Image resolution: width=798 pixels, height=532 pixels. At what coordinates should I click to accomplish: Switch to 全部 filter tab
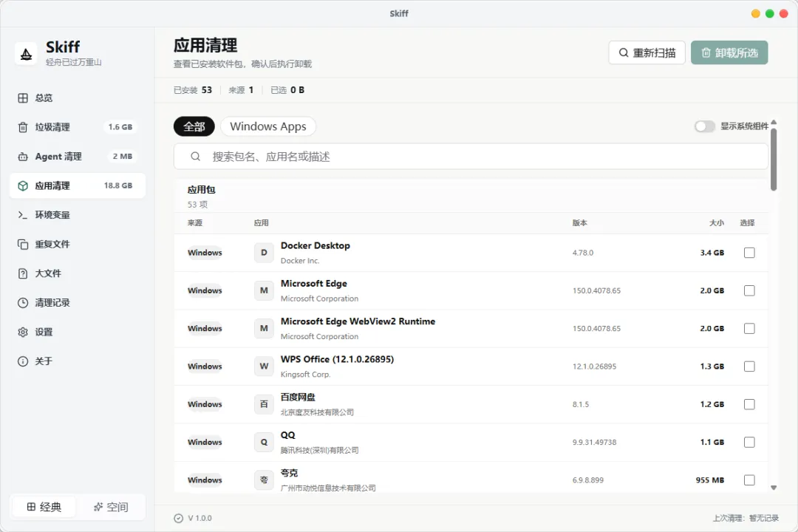[x=194, y=126]
